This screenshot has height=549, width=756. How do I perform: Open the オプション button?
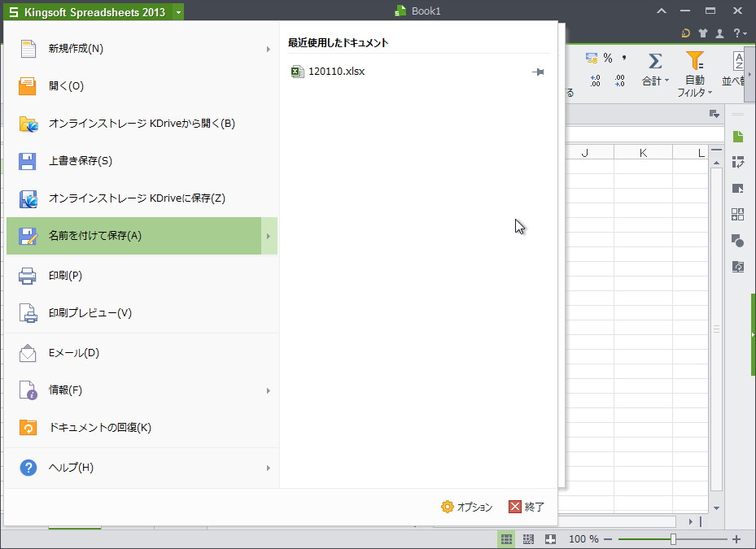(x=466, y=506)
